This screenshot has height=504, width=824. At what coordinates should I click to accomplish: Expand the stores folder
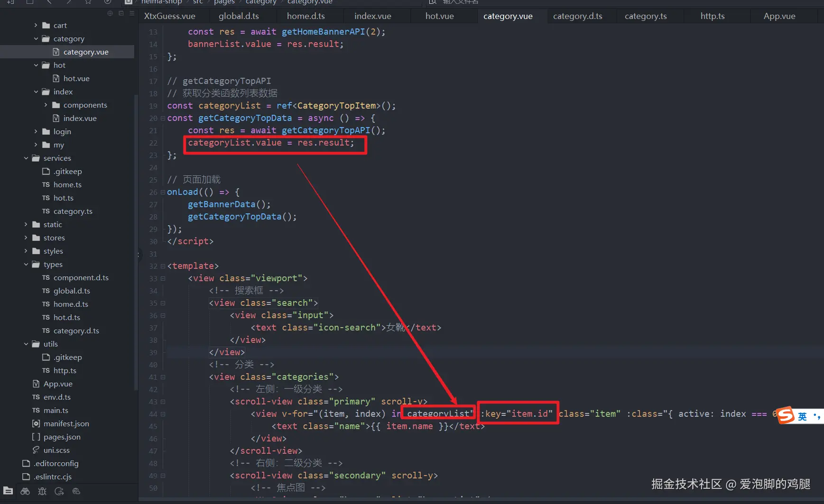[26, 238]
